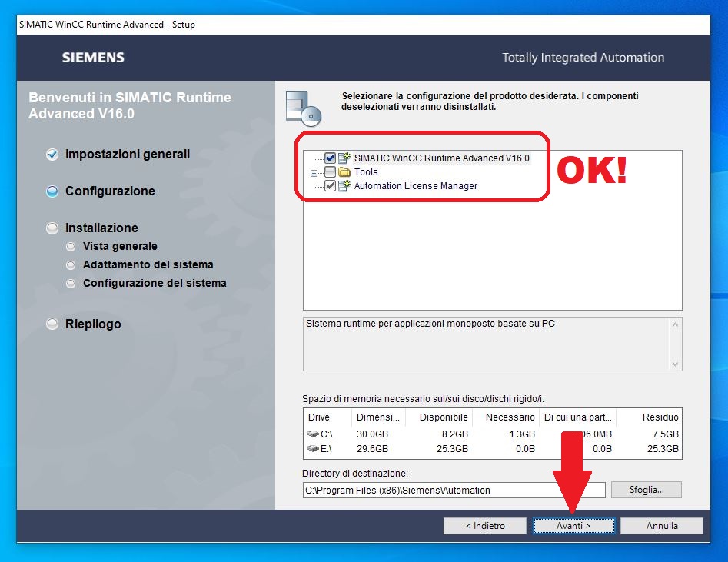
Task: Click the computer and disc setup icon
Action: [304, 108]
